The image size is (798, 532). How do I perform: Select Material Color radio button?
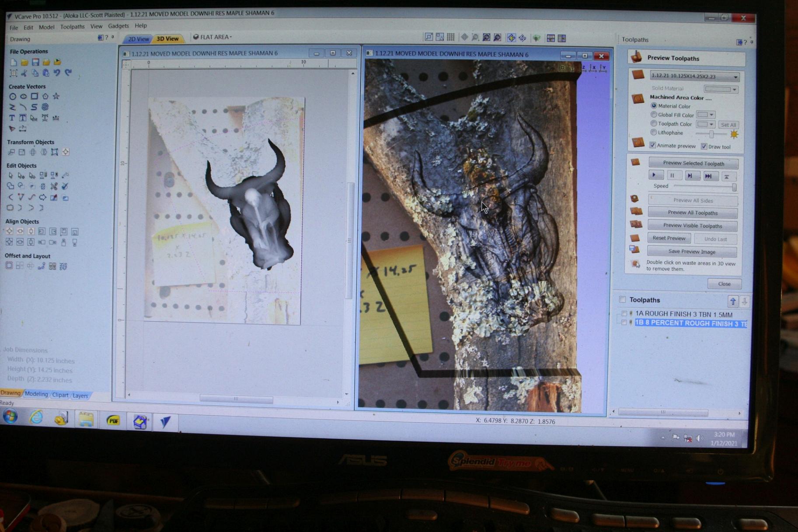coord(654,106)
